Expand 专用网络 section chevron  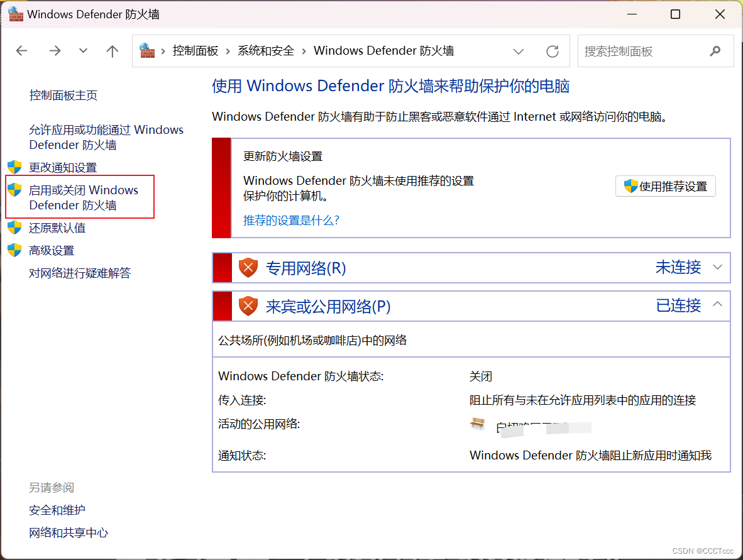click(x=717, y=267)
